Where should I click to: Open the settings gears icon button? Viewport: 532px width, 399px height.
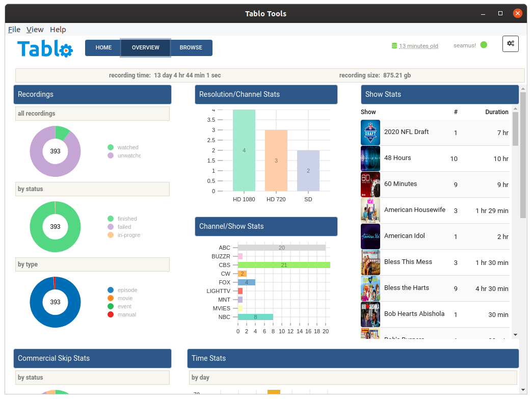pyautogui.click(x=510, y=44)
